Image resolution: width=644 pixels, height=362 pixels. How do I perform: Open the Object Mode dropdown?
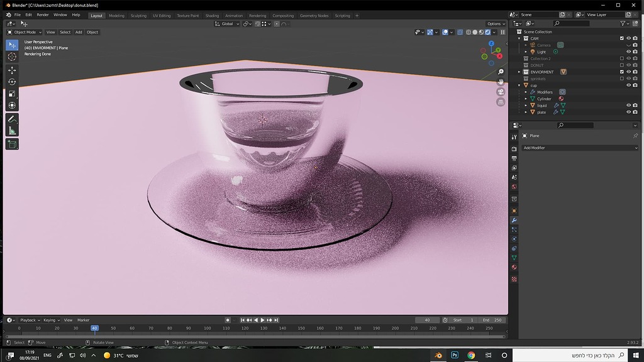pyautogui.click(x=25, y=32)
